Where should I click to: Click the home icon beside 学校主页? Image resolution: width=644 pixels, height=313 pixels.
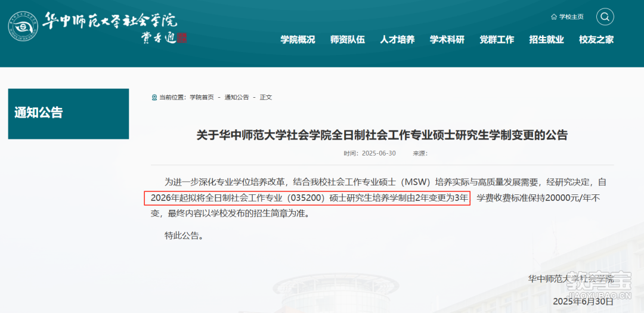point(554,17)
